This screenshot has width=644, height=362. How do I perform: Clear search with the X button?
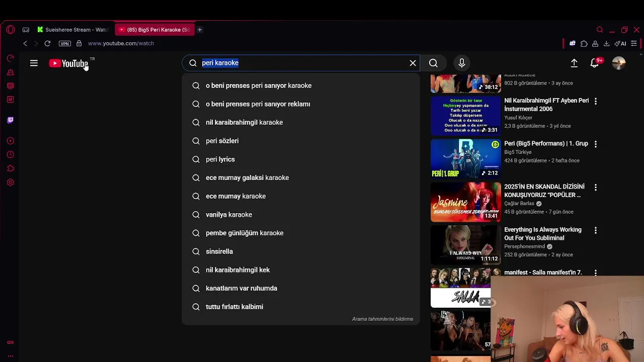413,63
